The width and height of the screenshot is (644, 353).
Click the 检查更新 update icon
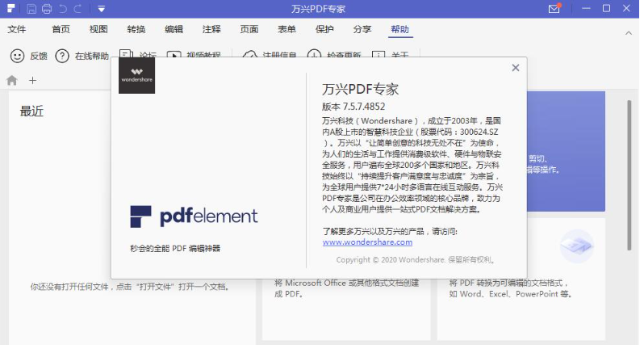314,54
